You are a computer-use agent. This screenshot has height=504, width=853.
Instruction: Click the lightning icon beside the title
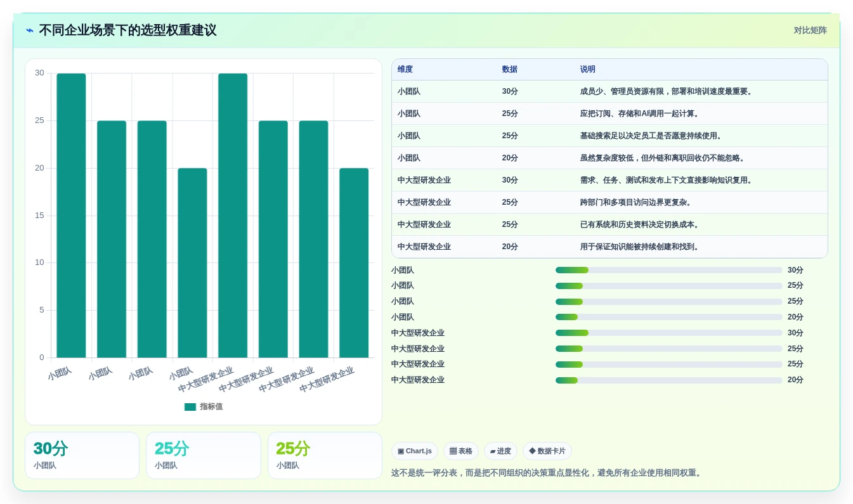click(30, 30)
